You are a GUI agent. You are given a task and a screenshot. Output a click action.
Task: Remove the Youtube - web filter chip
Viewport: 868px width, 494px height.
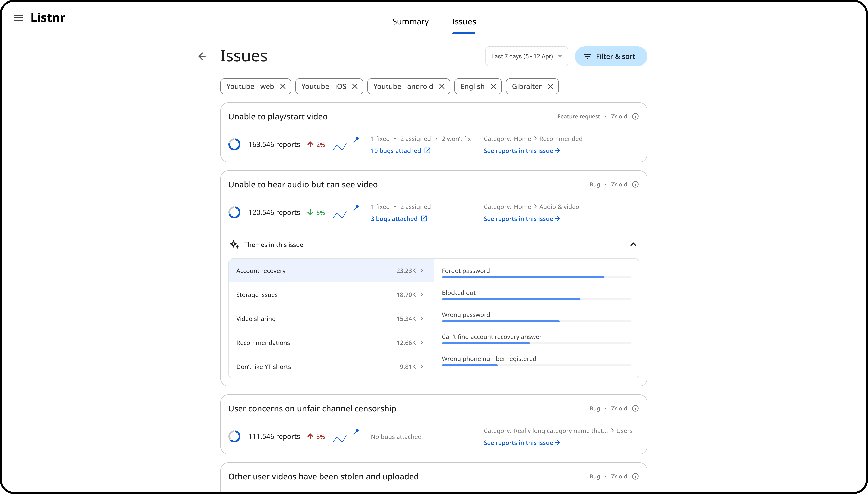(283, 86)
